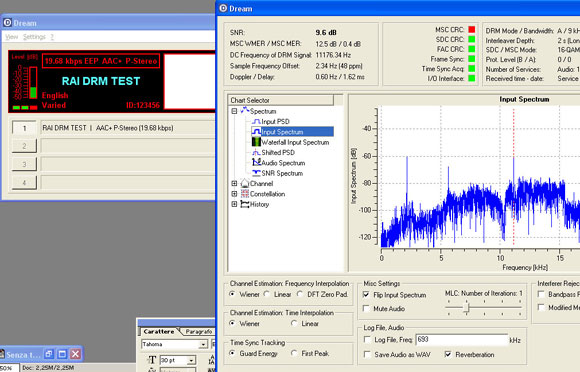Click the zoom percentage field in status bar
Screen dimensions: 580x372
click(9, 368)
